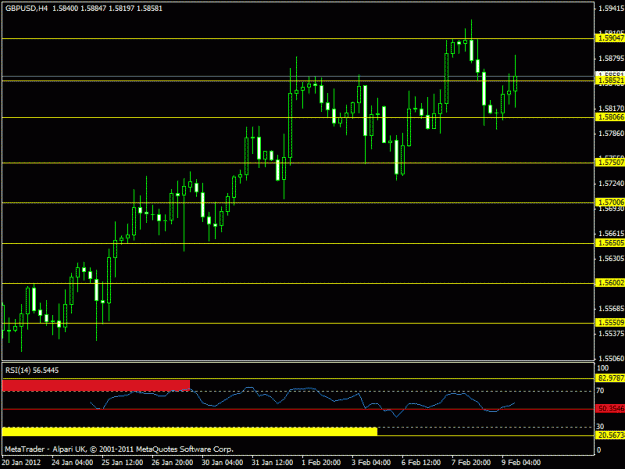
Task: Select the 1.59047 yellow price label
Action: pos(610,38)
